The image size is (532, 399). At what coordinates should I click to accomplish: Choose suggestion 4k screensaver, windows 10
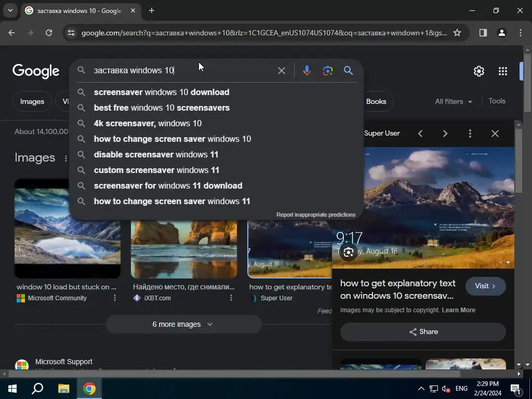click(x=217, y=124)
